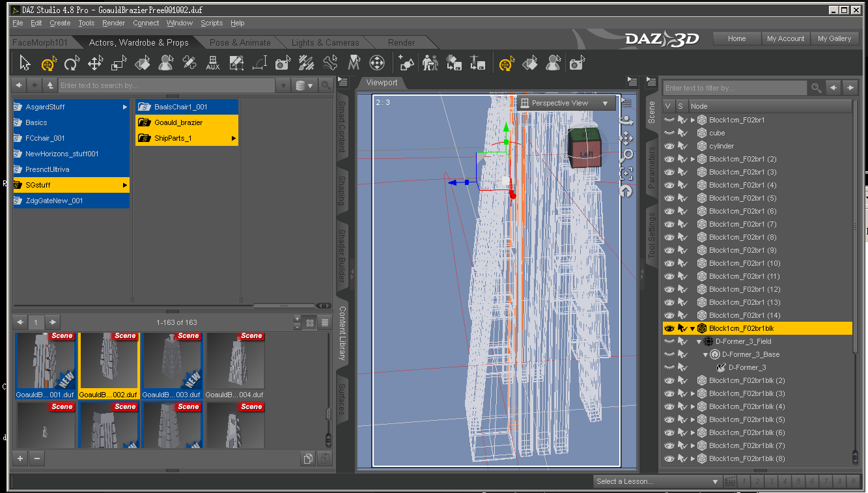This screenshot has width=868, height=493.
Task: Click the My Account button
Action: (785, 38)
